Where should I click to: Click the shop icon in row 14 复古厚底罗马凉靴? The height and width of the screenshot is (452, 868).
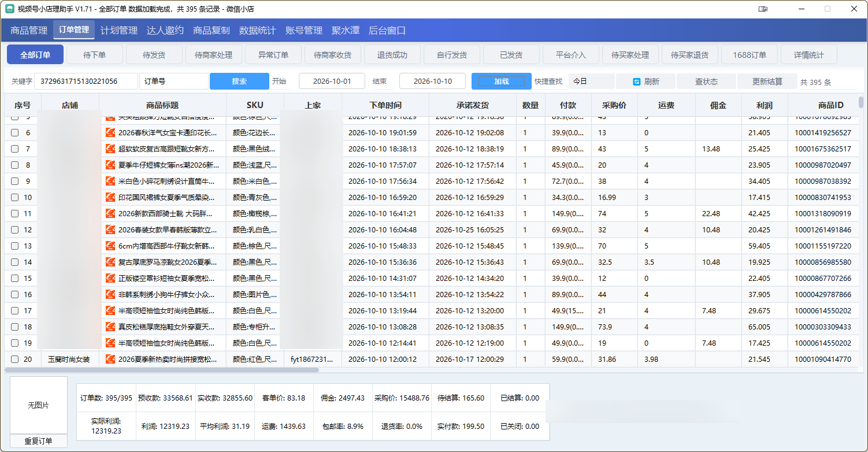110,262
